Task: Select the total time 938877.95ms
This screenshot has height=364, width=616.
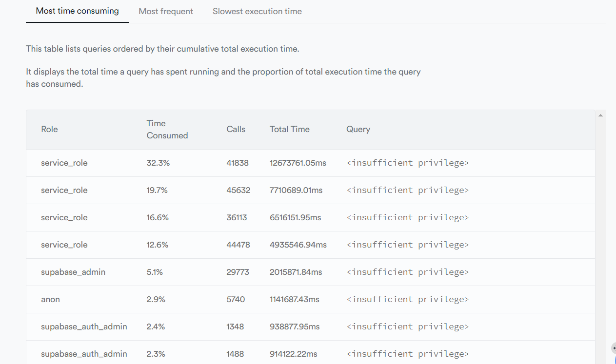Action: pyautogui.click(x=295, y=326)
